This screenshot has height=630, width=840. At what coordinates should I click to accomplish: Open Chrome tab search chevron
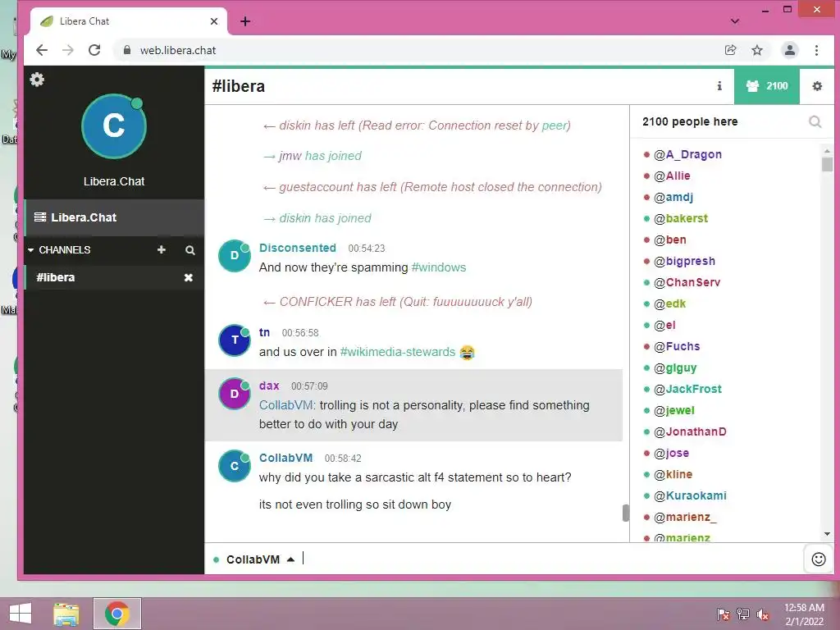[x=735, y=21]
